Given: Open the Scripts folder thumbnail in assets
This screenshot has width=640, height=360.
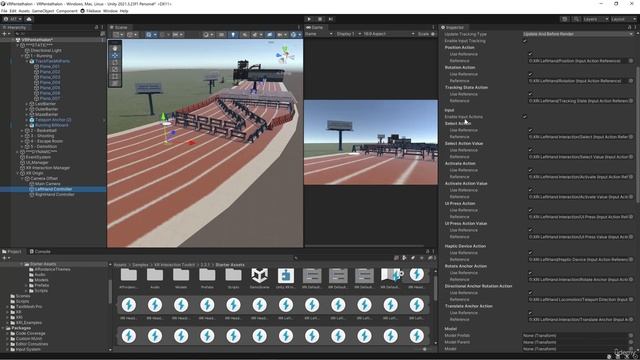Looking at the screenshot, I should click(x=233, y=276).
